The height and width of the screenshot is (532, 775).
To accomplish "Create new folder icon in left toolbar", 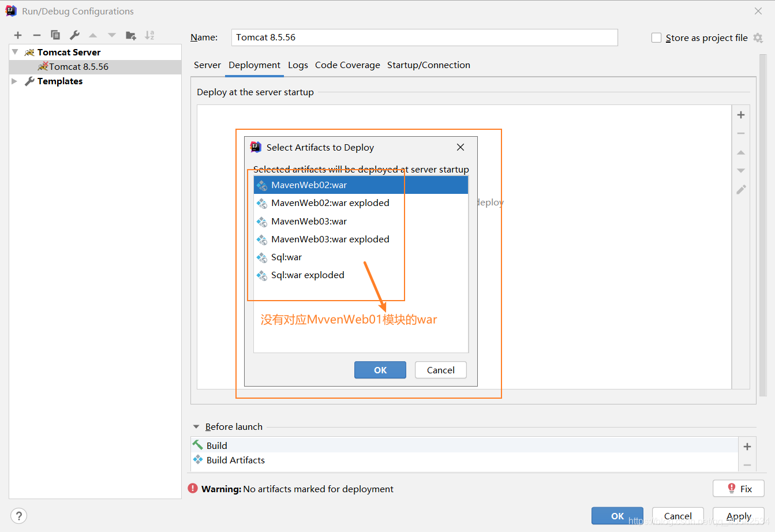I will click(x=131, y=35).
